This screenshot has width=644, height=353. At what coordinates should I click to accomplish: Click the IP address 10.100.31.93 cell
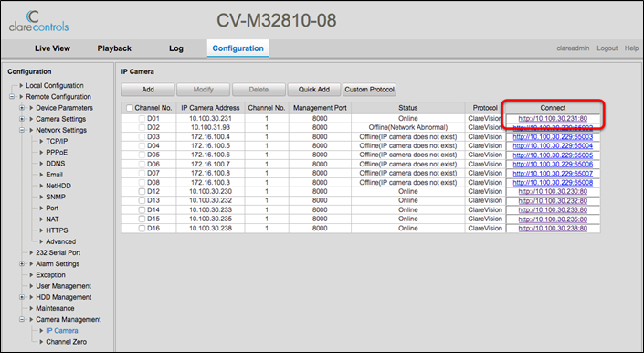pos(210,127)
